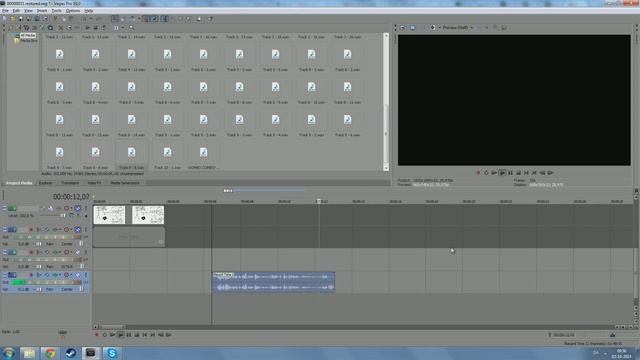Minimize audio track 2 header
Image resolution: width=640 pixels, height=360 pixels.
pyautogui.click(x=4, y=230)
